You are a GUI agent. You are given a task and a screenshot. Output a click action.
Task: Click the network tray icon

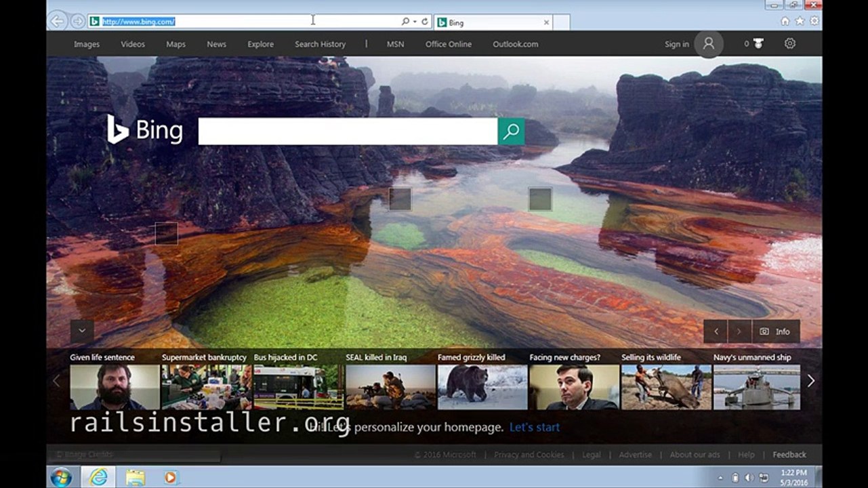tap(763, 478)
